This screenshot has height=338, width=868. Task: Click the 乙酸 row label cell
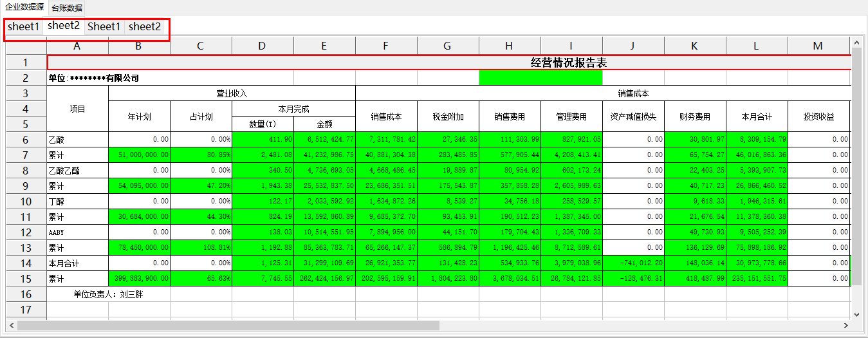pyautogui.click(x=77, y=140)
